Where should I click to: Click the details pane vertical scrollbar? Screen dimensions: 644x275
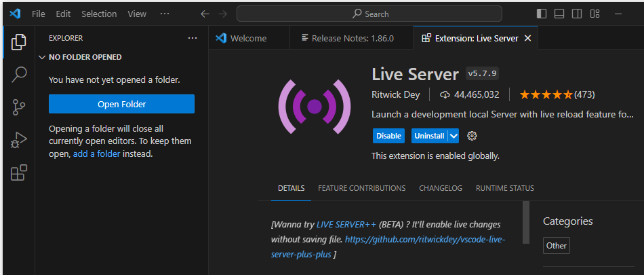[526, 222]
